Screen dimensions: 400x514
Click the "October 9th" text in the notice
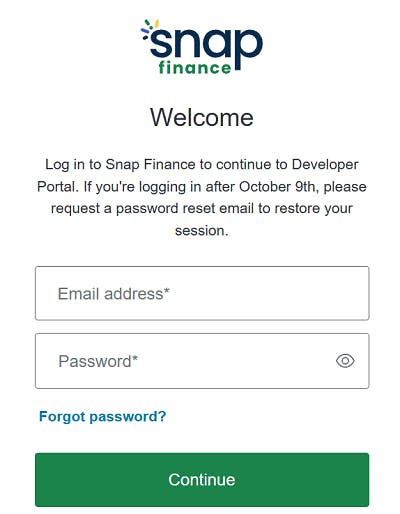[277, 187]
